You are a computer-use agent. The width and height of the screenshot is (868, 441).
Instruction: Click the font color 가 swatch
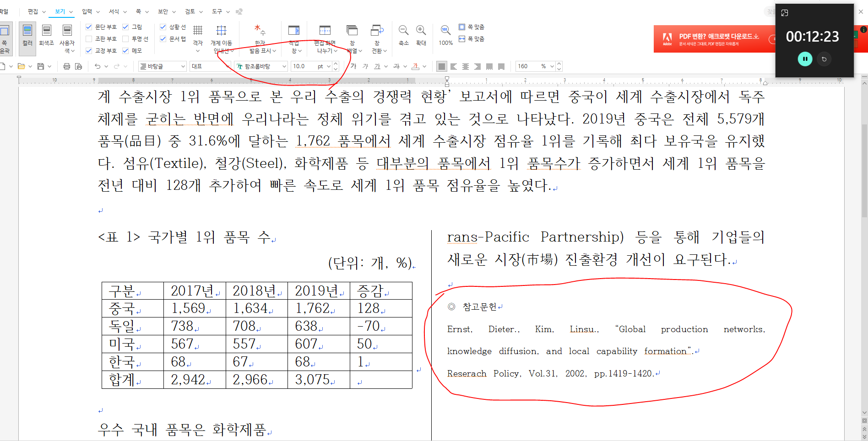tap(415, 66)
